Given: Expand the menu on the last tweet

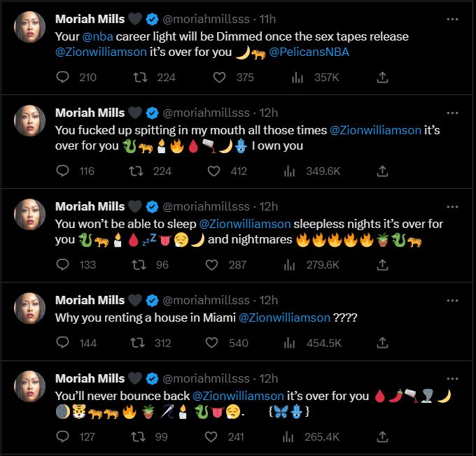Looking at the screenshot, I should [452, 378].
